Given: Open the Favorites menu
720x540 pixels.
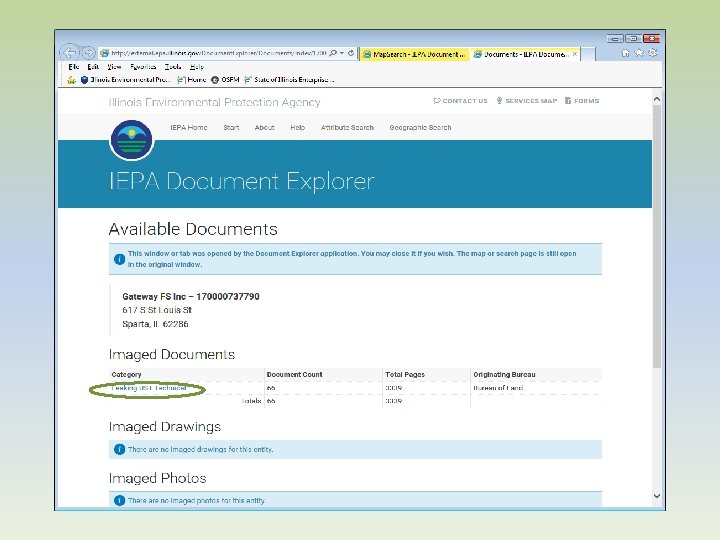Looking at the screenshot, I should 143,67.
